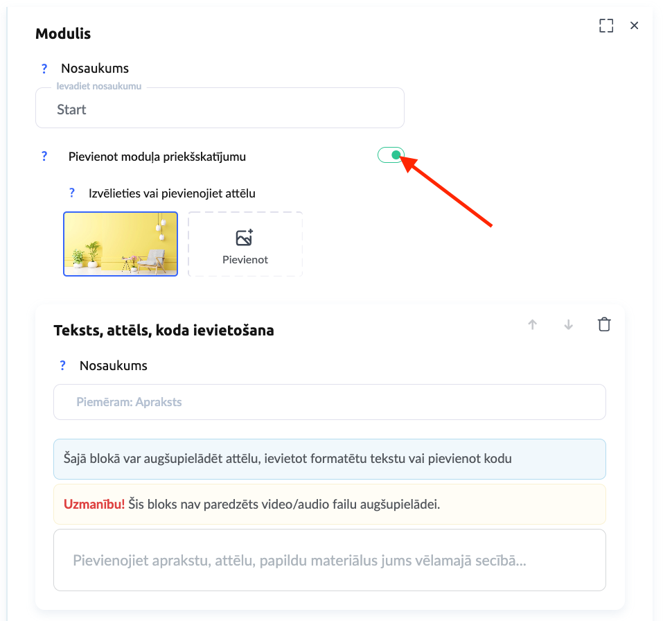Screen dimensions: 672x621
Task: Click Pievienot to add an image
Action: coord(245,245)
